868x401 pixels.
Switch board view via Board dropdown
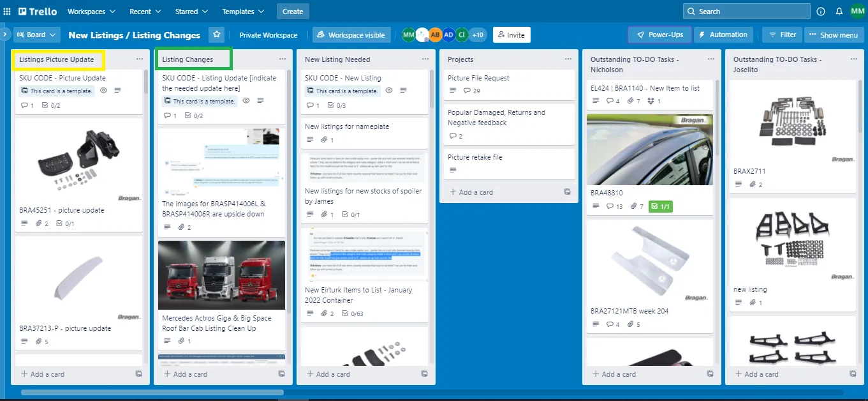[x=36, y=34]
